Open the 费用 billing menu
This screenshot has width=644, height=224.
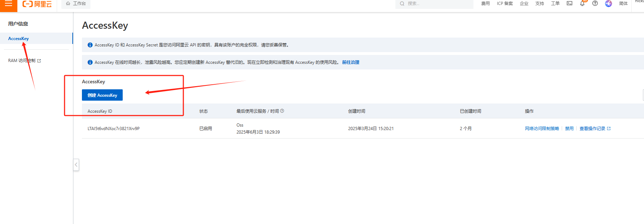(485, 4)
